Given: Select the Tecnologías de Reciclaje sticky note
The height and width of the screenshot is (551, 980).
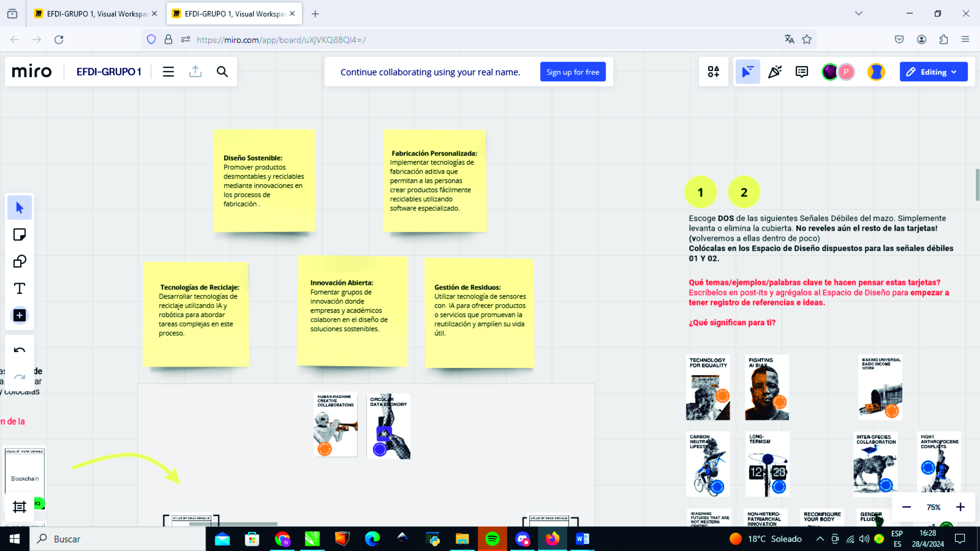Looking at the screenshot, I should click(x=196, y=314).
